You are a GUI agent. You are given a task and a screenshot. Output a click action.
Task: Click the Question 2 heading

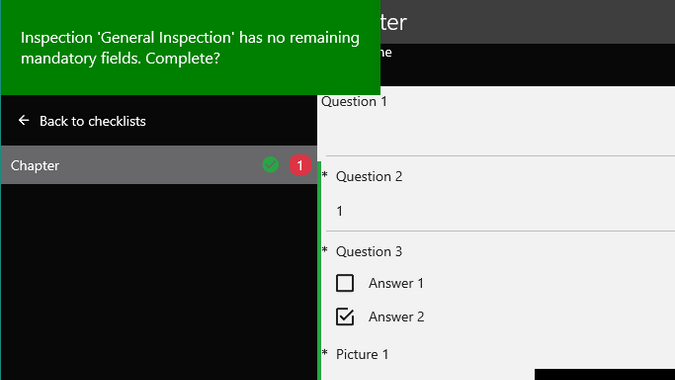(369, 176)
